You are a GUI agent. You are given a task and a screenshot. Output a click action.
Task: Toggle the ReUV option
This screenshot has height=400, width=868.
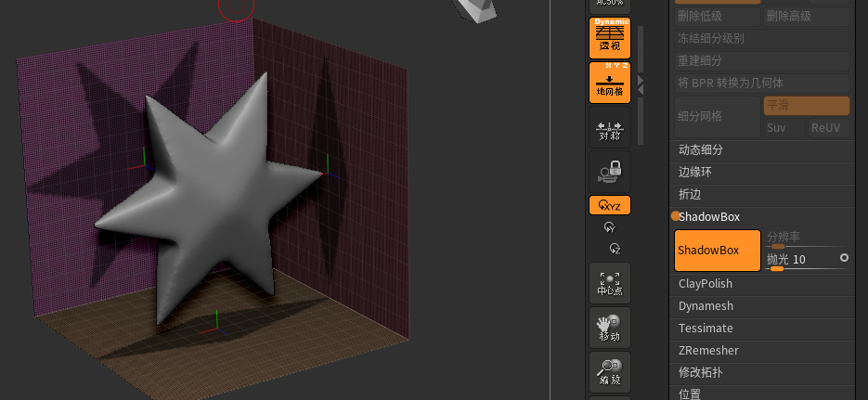829,128
